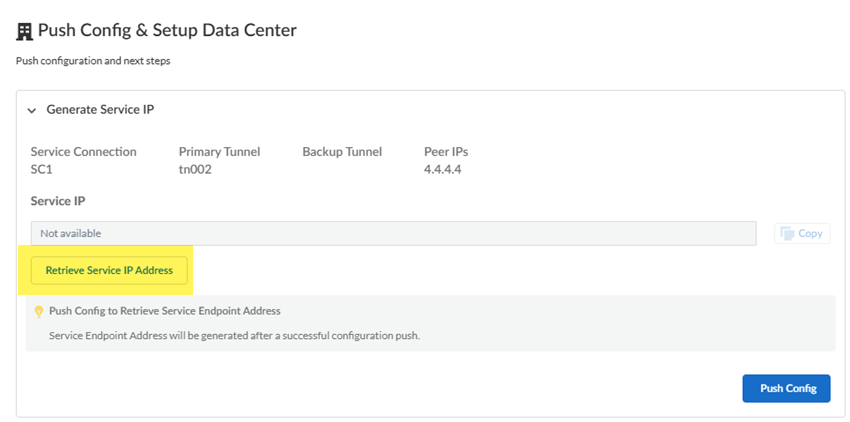Click the 4.4.4.4 peer IP value

coord(442,169)
